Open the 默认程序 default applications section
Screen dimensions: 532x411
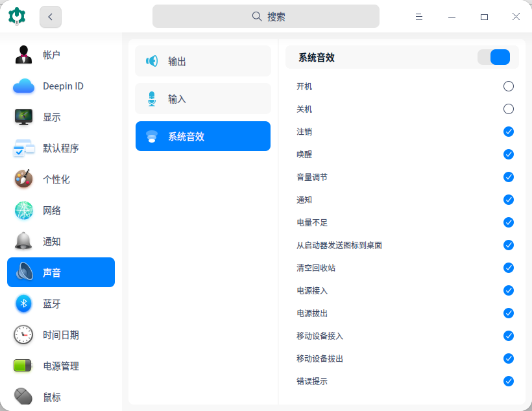[x=61, y=148]
